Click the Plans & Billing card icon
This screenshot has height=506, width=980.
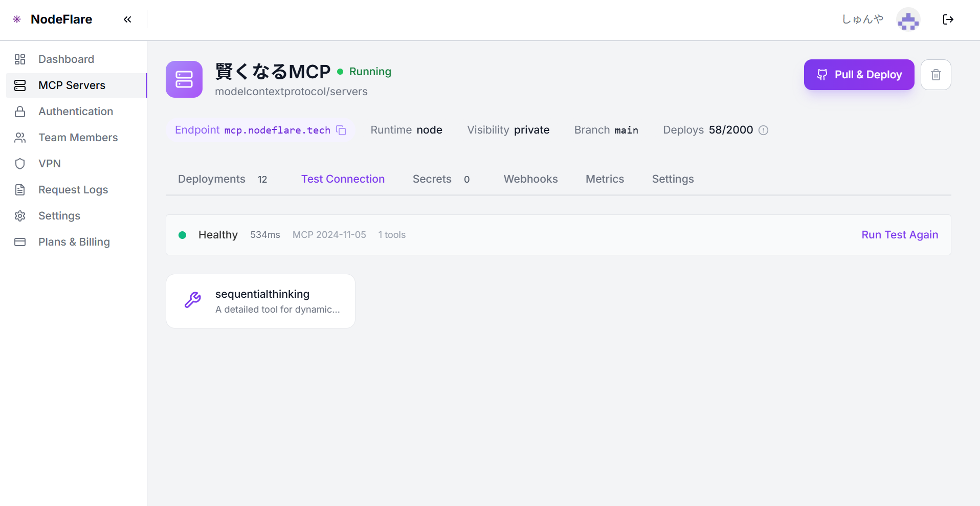(20, 242)
